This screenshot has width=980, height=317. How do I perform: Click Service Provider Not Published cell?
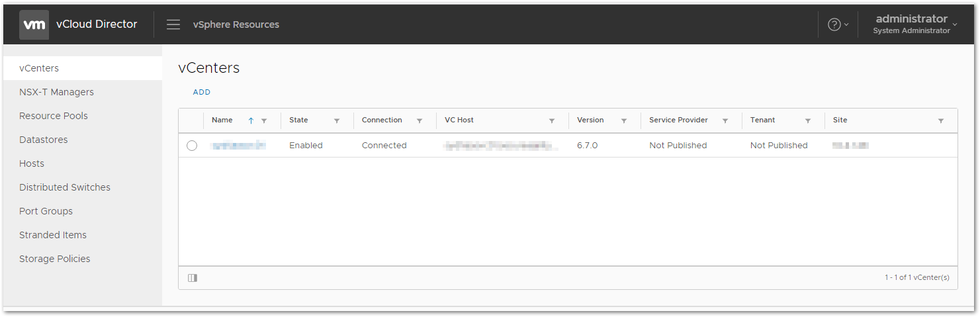coord(678,146)
